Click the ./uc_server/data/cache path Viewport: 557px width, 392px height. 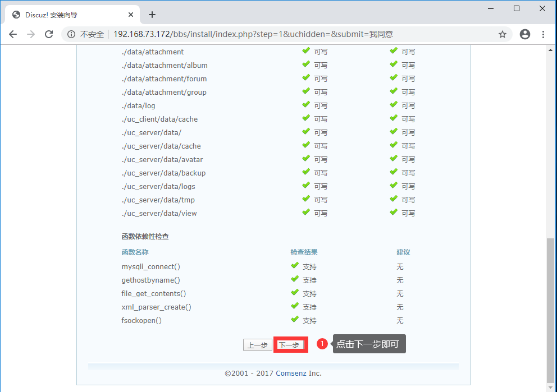pyautogui.click(x=161, y=146)
